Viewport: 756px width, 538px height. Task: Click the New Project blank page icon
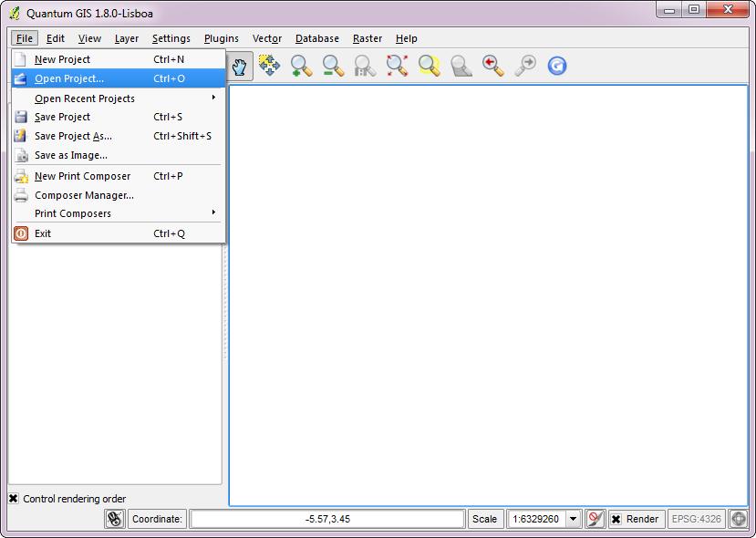pos(20,59)
